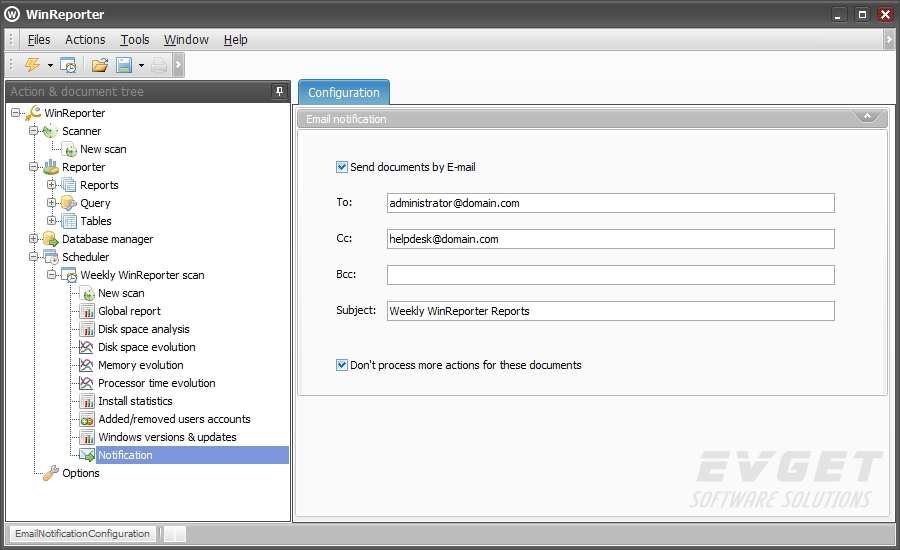
Task: Select the Options tree item
Action: click(80, 473)
